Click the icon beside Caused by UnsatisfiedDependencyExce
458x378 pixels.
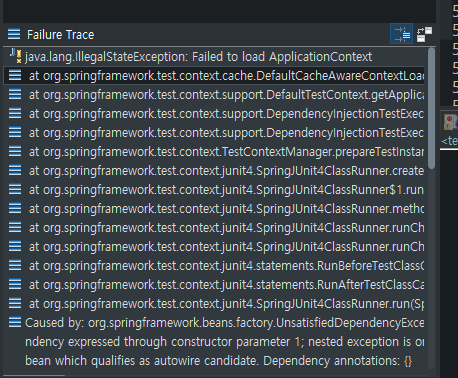[15, 322]
